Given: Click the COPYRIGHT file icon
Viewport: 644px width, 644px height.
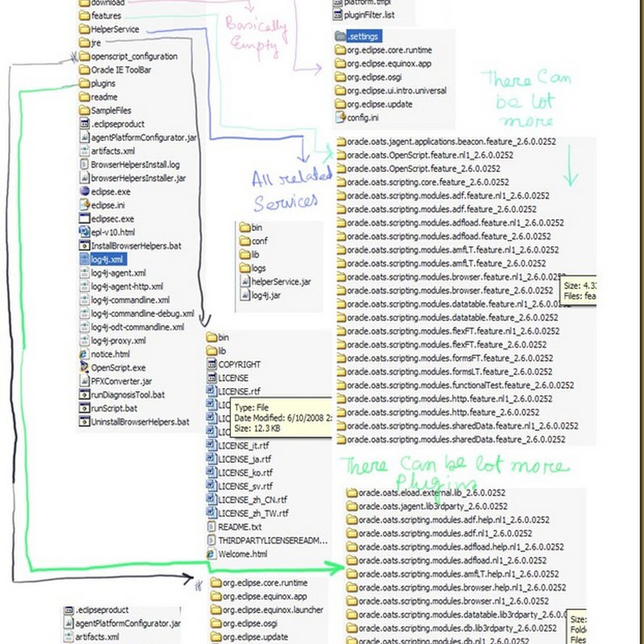Looking at the screenshot, I should click(x=212, y=364).
